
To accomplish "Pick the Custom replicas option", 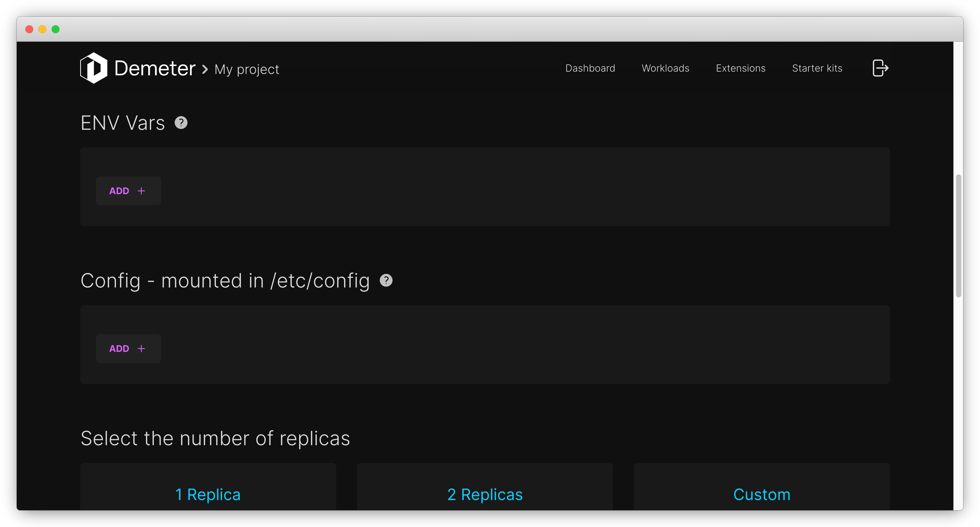I will click(762, 487).
